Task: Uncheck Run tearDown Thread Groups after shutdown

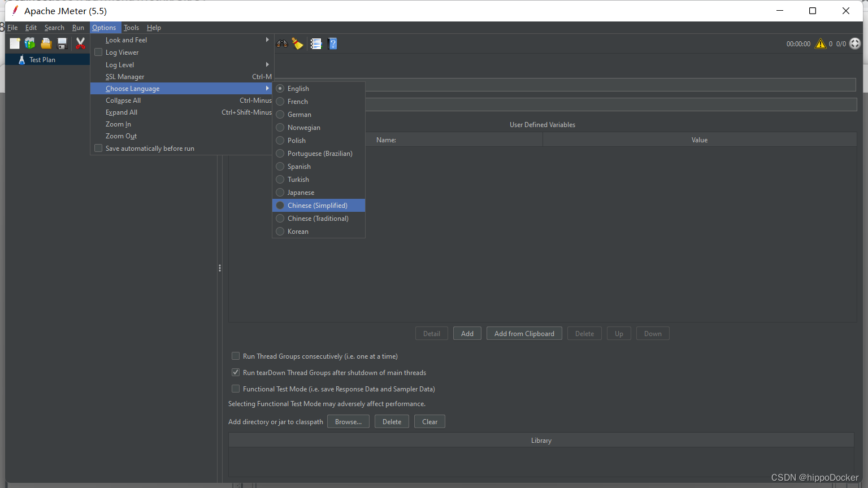Action: tap(236, 373)
